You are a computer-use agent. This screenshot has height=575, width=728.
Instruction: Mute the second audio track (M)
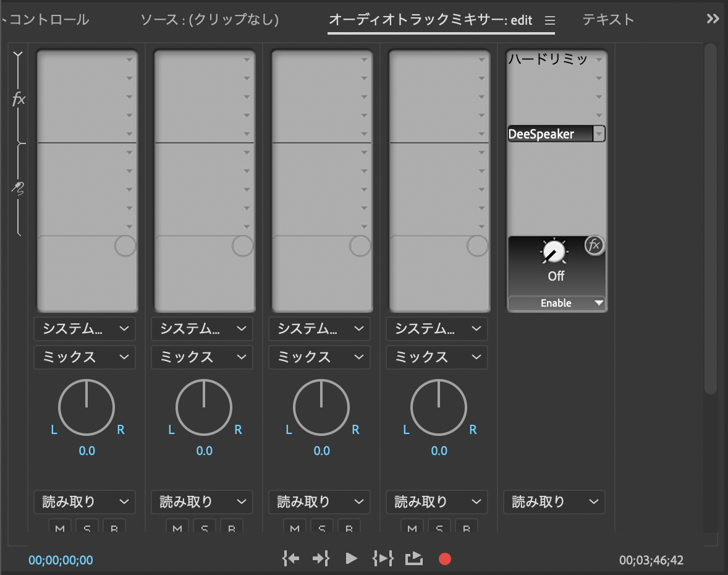point(177,527)
